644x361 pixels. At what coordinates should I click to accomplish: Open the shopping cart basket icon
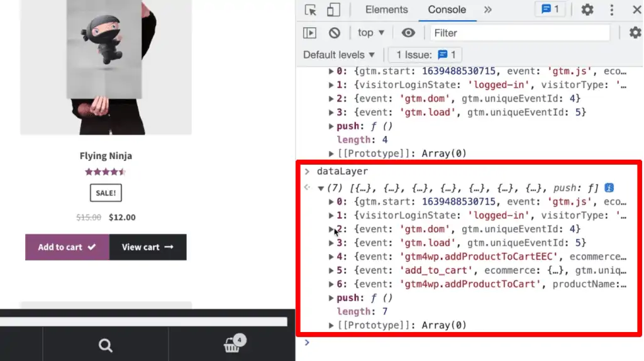click(232, 345)
